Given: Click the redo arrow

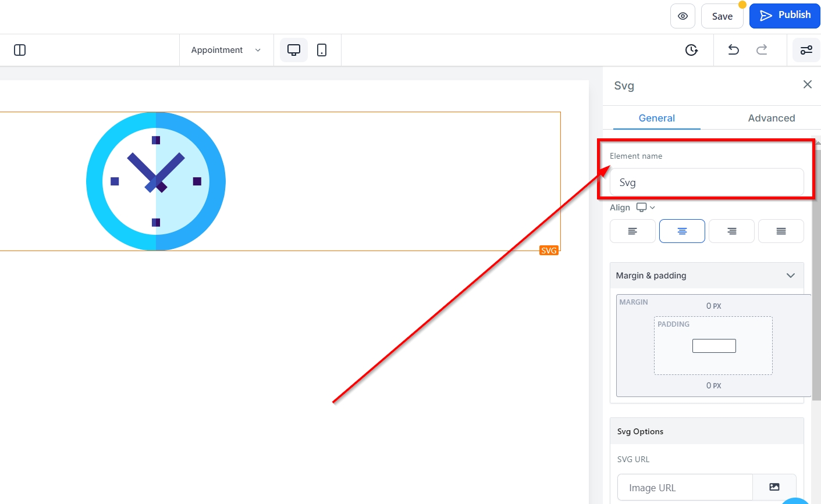Looking at the screenshot, I should click(762, 50).
